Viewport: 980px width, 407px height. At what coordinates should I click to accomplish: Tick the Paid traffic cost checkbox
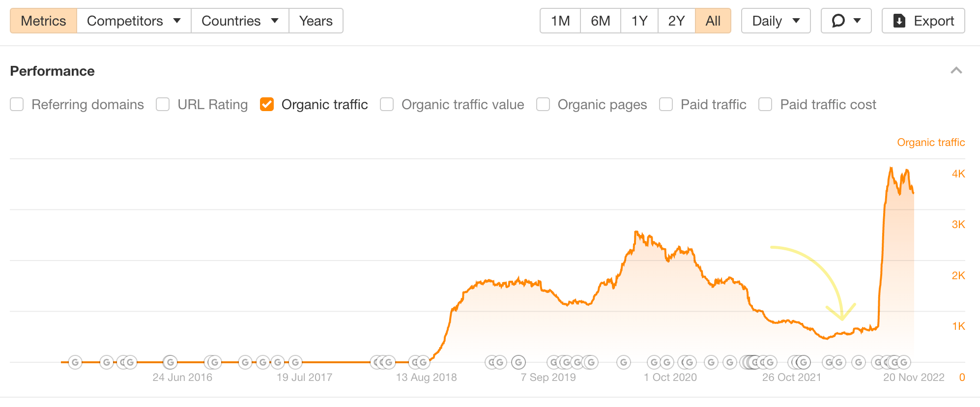click(x=765, y=104)
